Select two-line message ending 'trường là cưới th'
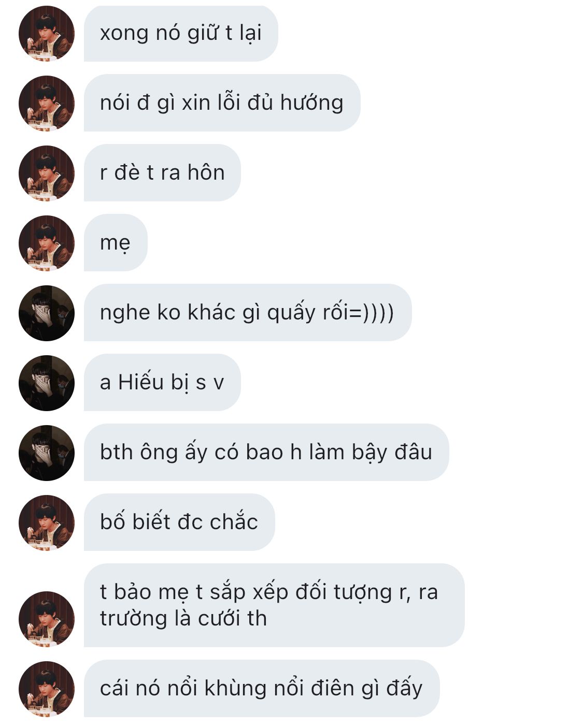This screenshot has width=583, height=728. click(x=274, y=605)
